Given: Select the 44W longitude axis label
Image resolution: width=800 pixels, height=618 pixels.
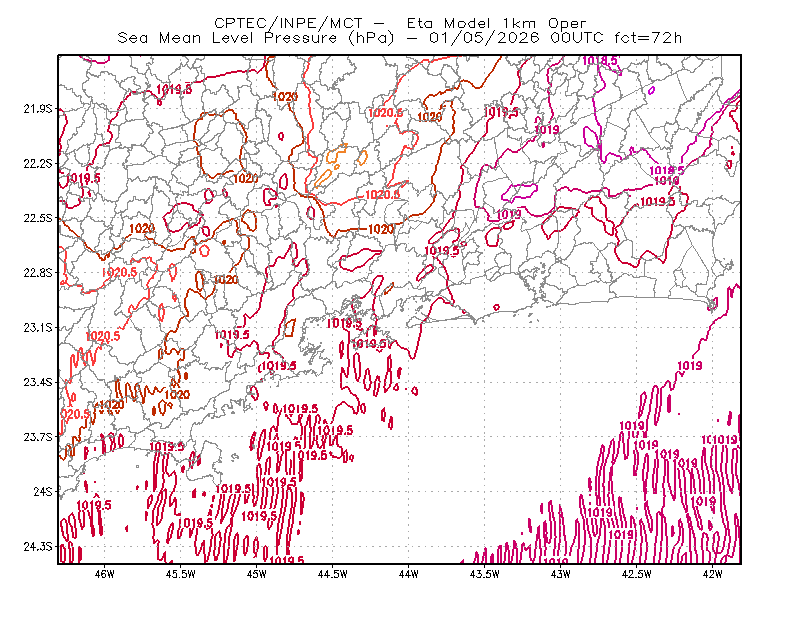Looking at the screenshot, I should click(409, 574).
